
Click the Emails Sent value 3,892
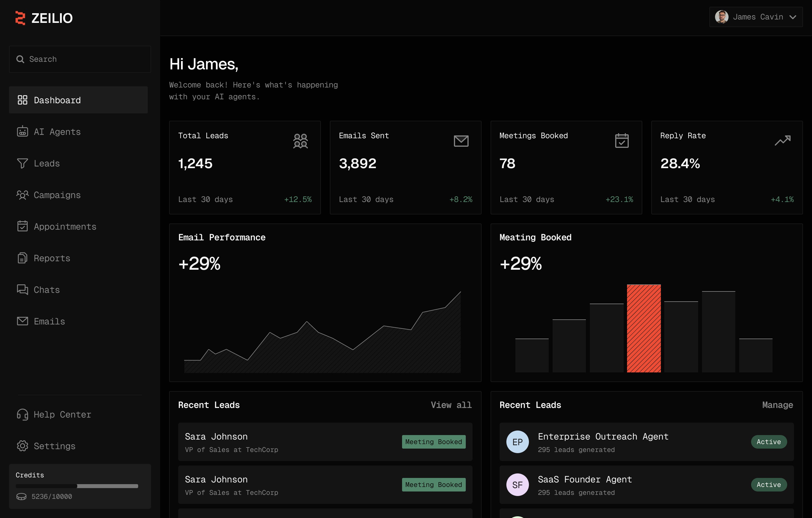click(x=358, y=163)
